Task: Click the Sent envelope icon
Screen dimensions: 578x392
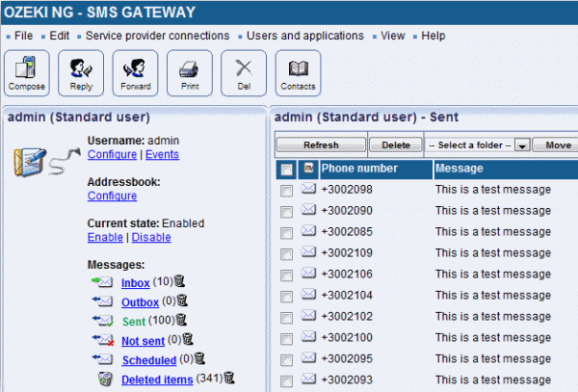Action: [102, 321]
